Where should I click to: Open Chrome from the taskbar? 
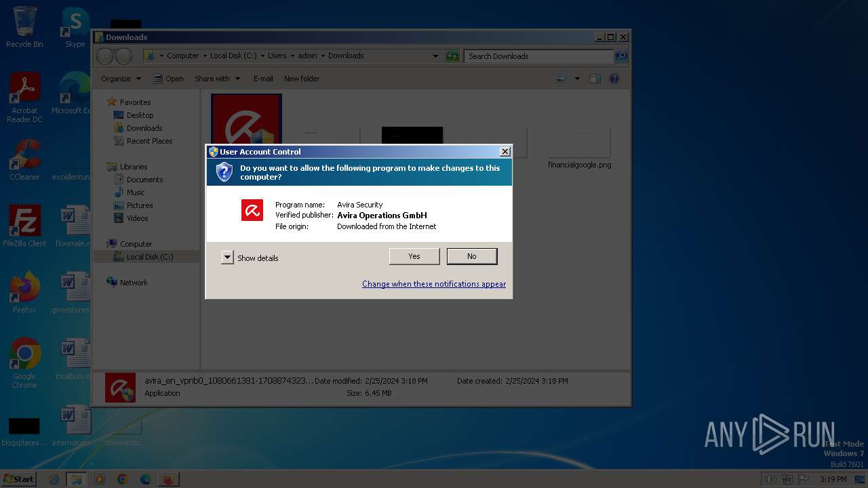pos(123,479)
